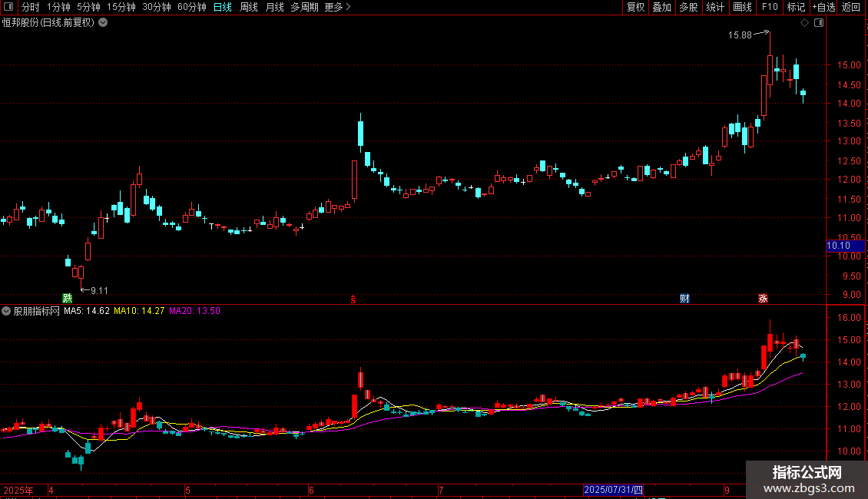This screenshot has width=868, height=499.
Task: Open the 统计 statistics tool
Action: (714, 7)
